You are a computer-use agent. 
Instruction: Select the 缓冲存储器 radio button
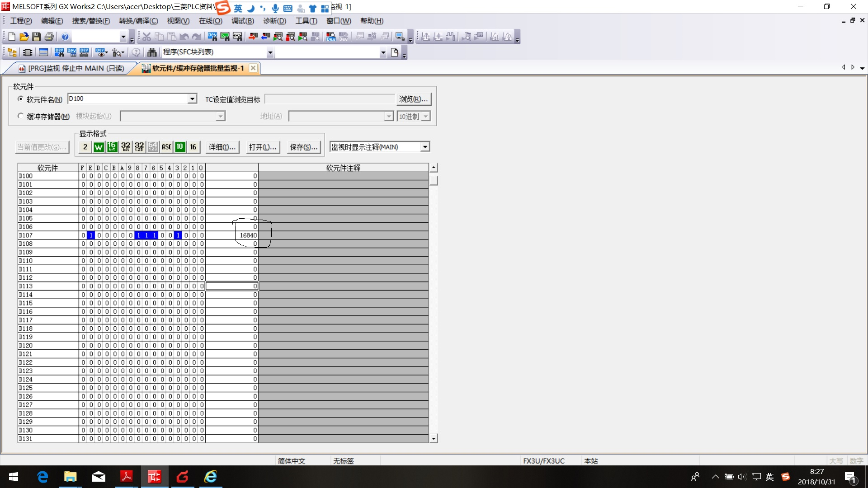pyautogui.click(x=20, y=116)
